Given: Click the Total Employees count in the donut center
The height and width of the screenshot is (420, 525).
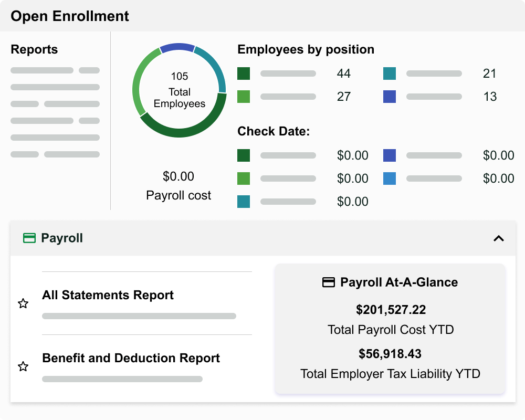Looking at the screenshot, I should click(179, 76).
